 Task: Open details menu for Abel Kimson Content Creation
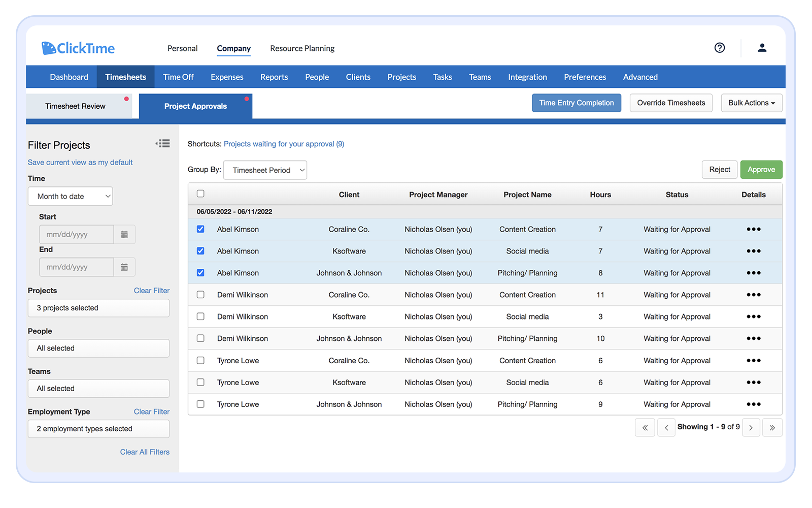[x=753, y=229]
